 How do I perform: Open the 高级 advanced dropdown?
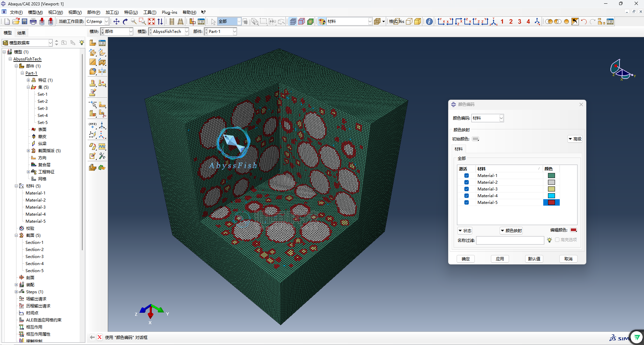click(575, 139)
